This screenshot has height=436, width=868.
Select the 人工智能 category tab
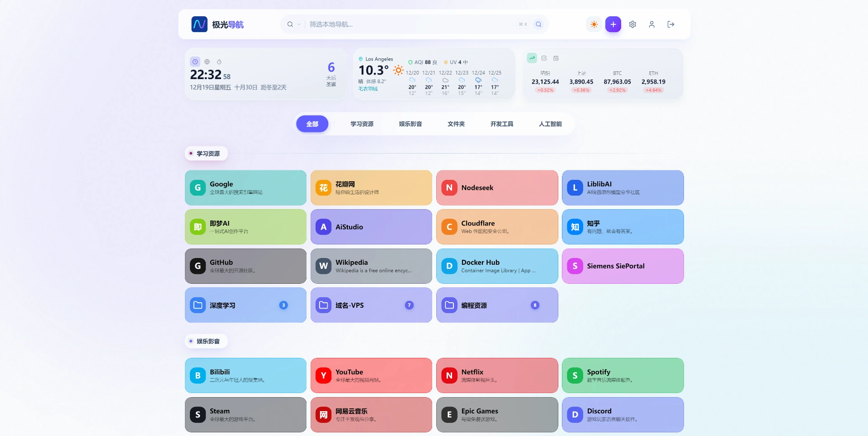pos(550,124)
